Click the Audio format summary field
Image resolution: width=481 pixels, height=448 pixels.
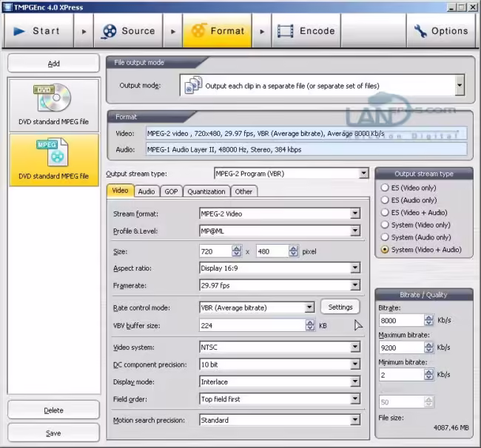(306, 149)
